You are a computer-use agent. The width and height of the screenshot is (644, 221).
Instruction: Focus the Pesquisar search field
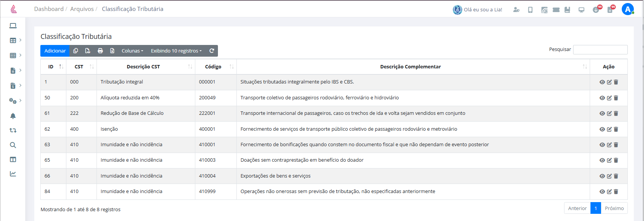600,49
